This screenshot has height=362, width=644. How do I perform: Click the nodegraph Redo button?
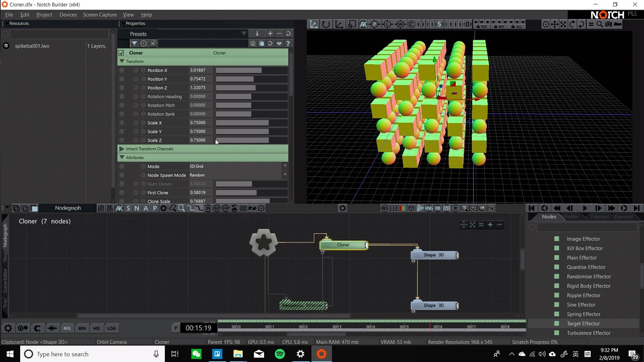point(110,208)
